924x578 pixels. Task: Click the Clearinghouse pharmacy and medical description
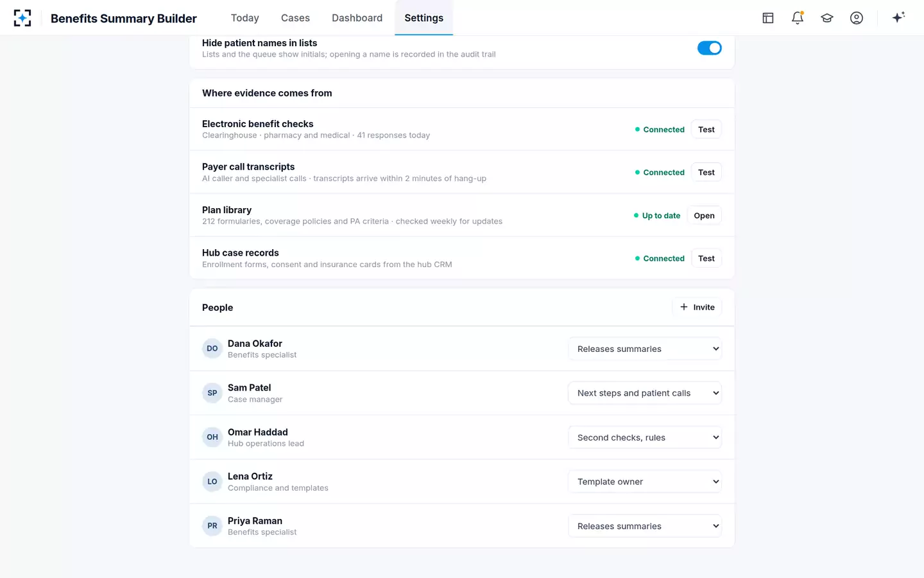(316, 136)
